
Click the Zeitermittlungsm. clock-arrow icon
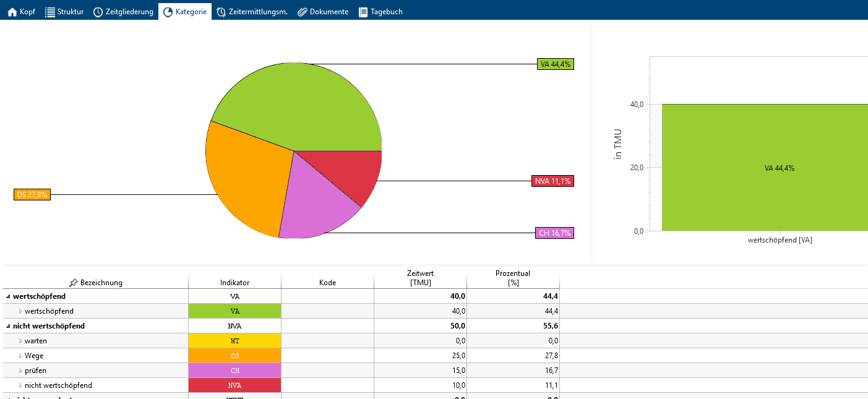(221, 12)
